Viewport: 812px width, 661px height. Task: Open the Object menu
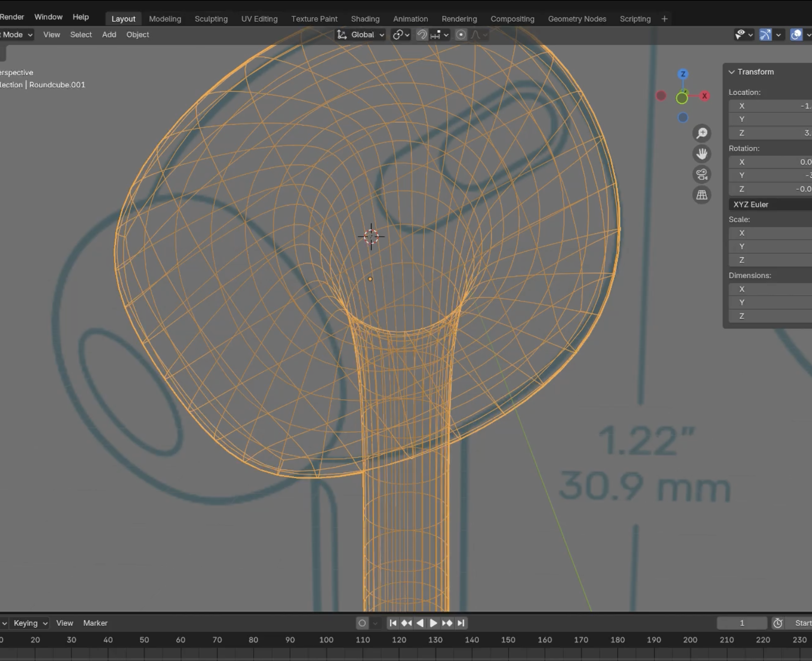click(137, 35)
